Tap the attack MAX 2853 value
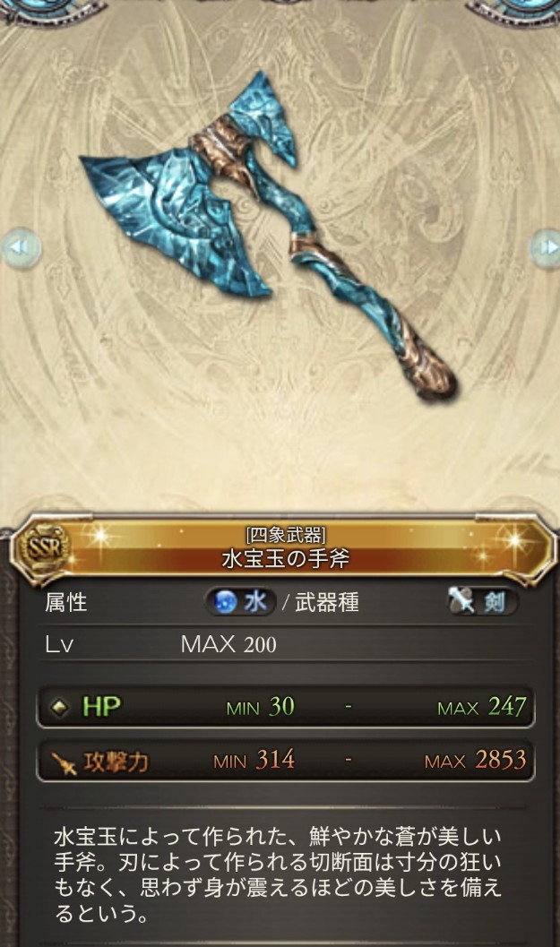The height and width of the screenshot is (947, 560). click(x=476, y=761)
